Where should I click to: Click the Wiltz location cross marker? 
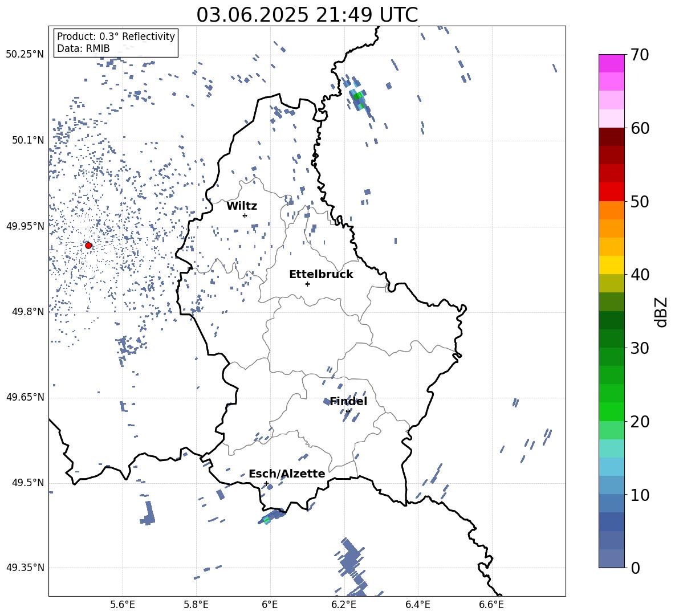pyautogui.click(x=245, y=215)
